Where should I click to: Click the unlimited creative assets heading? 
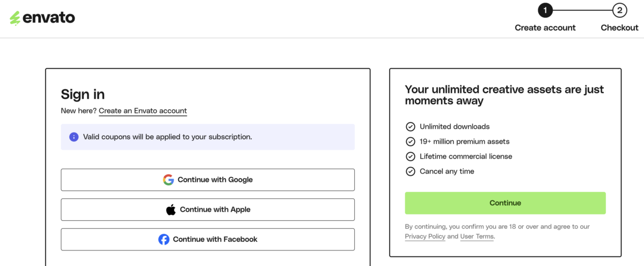point(504,95)
